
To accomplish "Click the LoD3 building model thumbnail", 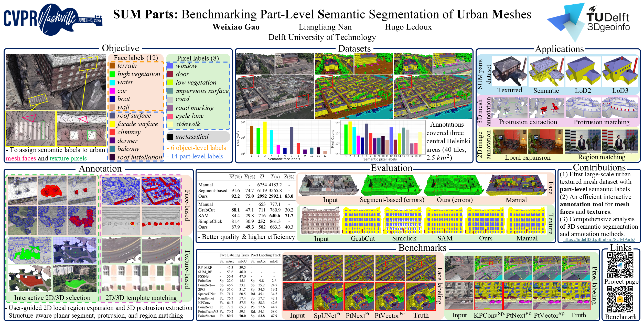I will pyautogui.click(x=620, y=71).
